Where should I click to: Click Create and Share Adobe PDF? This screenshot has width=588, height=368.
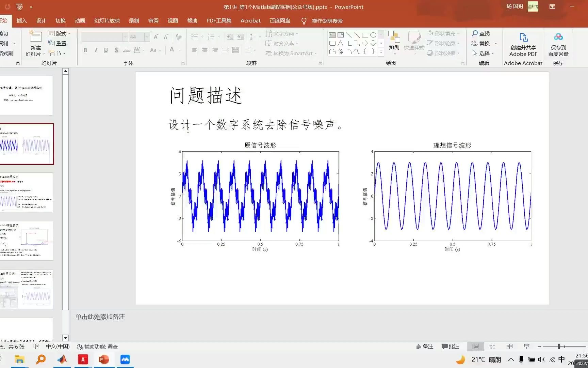523,44
